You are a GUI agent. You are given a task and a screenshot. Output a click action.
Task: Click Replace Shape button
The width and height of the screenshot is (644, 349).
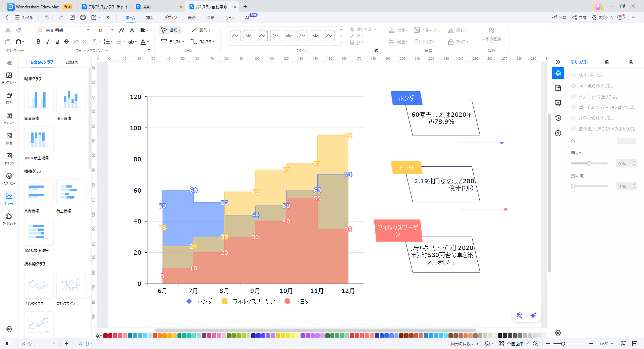491,34
